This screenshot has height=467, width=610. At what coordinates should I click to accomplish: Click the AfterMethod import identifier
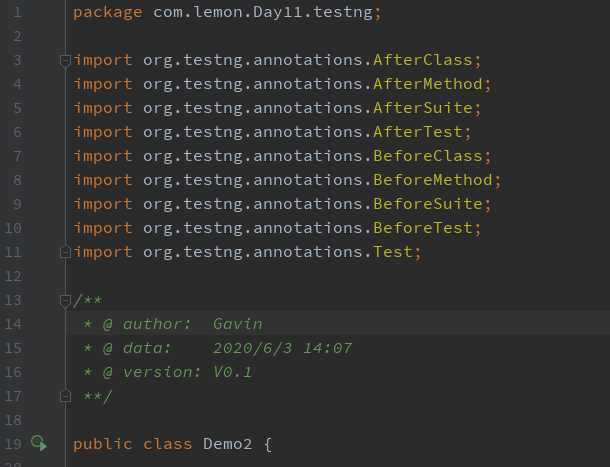[x=428, y=84]
